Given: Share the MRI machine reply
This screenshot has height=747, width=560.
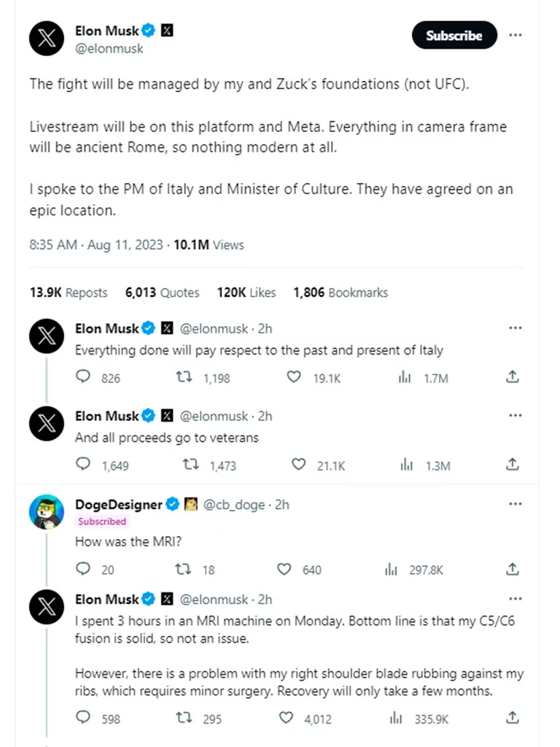Looking at the screenshot, I should pyautogui.click(x=513, y=719).
